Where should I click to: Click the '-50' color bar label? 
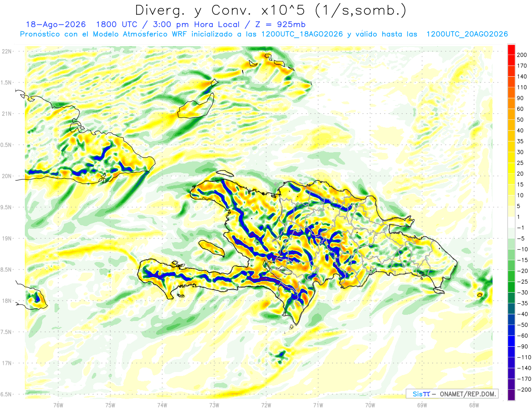pos(522,325)
